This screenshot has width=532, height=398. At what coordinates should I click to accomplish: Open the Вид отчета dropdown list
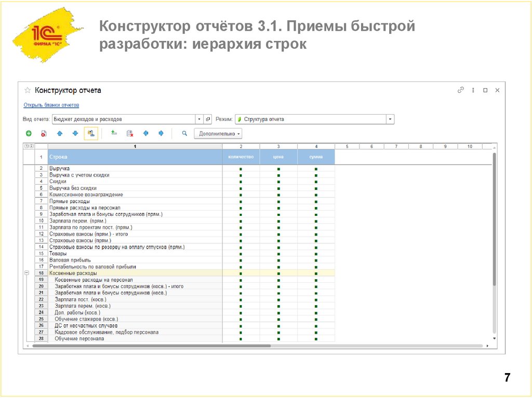[198, 119]
